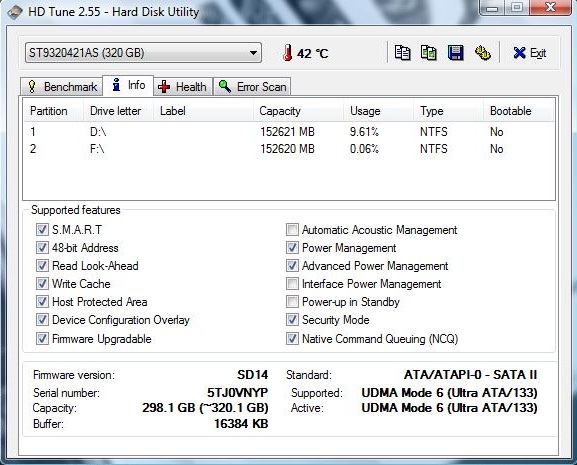Toggle Interface Power Management checkbox
This screenshot has width=577, height=465.
[x=292, y=284]
